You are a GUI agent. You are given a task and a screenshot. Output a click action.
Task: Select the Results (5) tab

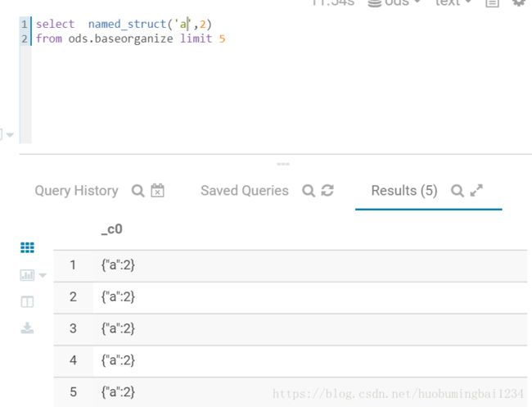click(404, 191)
